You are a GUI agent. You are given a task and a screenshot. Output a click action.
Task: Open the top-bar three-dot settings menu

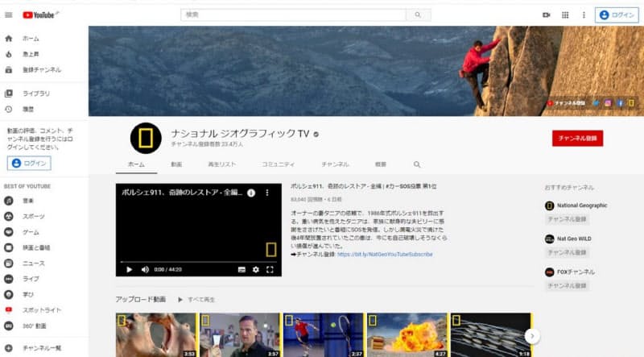click(x=582, y=15)
